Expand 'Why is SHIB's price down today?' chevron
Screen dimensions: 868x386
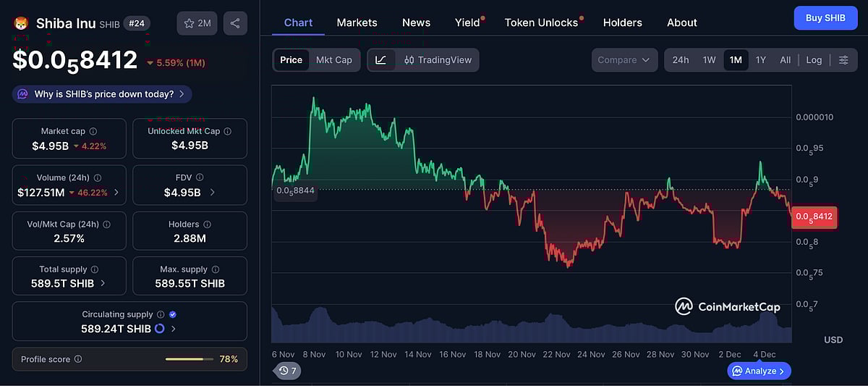pyautogui.click(x=181, y=94)
